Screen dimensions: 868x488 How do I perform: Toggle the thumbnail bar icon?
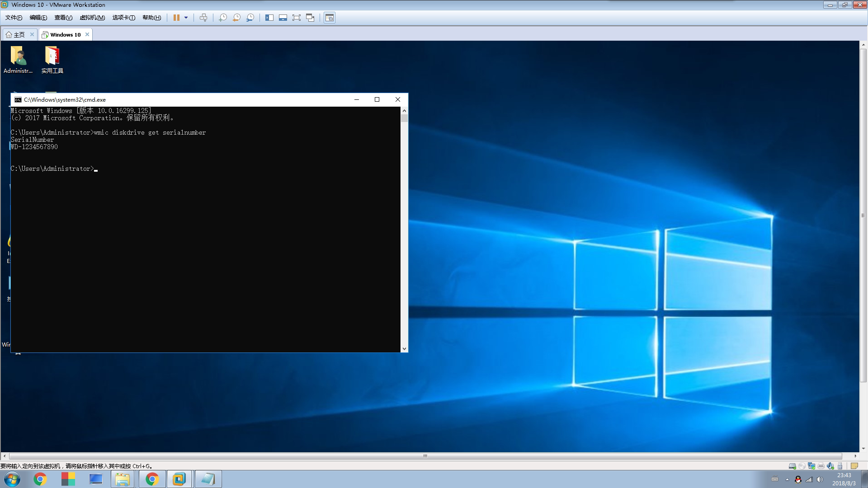tap(283, 18)
